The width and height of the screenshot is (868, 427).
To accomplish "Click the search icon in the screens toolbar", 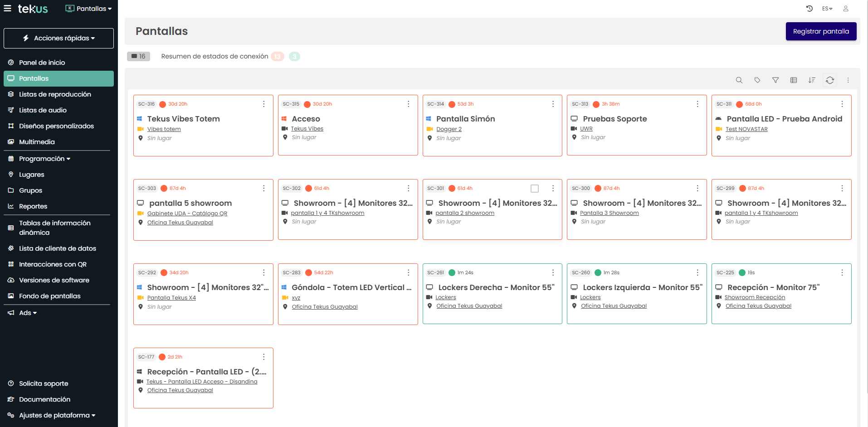I will click(739, 80).
